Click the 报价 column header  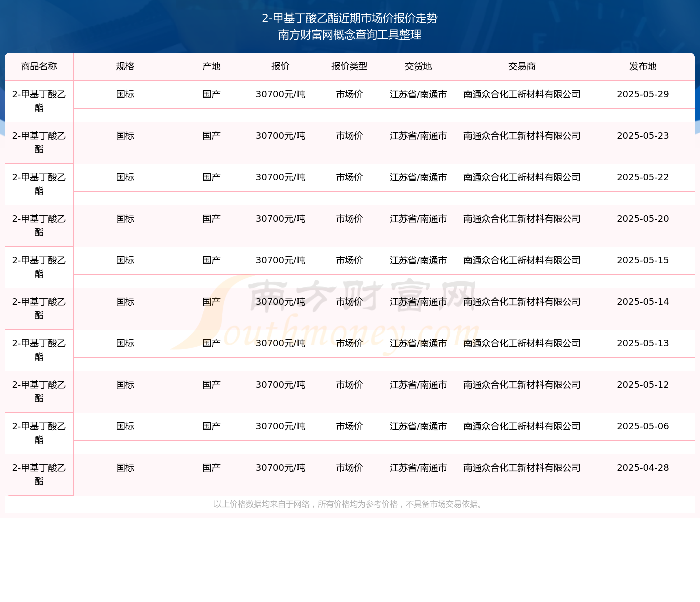[281, 66]
